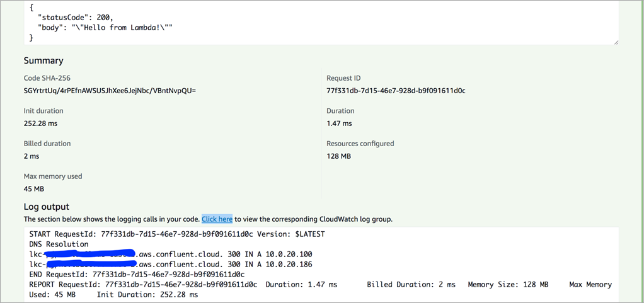The height and width of the screenshot is (303, 644).
Task: Click the Resources configured 128 MB value
Action: click(x=339, y=156)
